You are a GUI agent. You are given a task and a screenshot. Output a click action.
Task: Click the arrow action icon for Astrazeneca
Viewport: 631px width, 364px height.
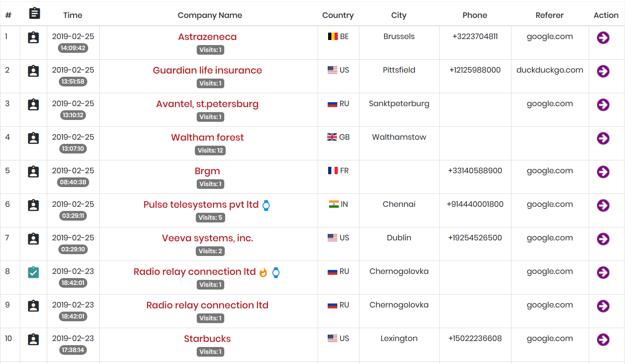[x=603, y=38]
